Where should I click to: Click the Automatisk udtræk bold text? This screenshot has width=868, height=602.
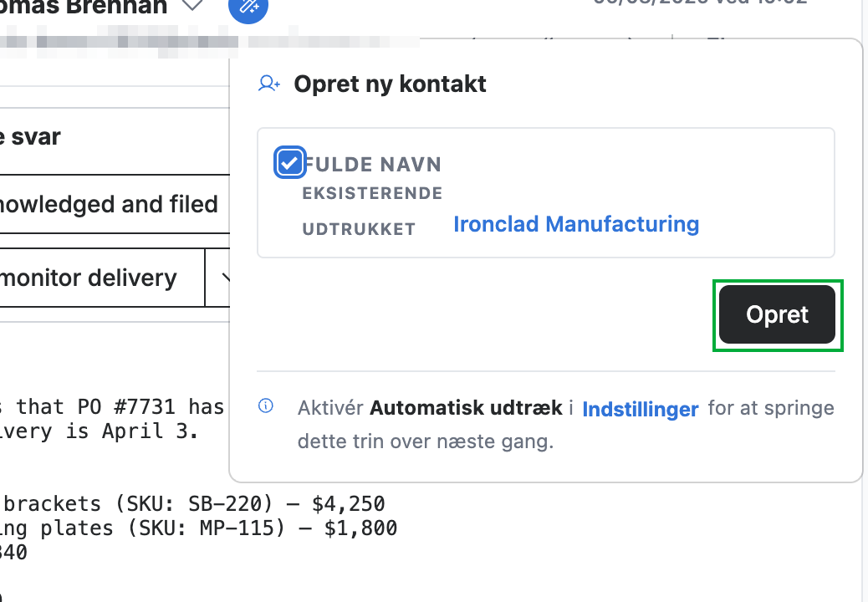[x=466, y=408]
